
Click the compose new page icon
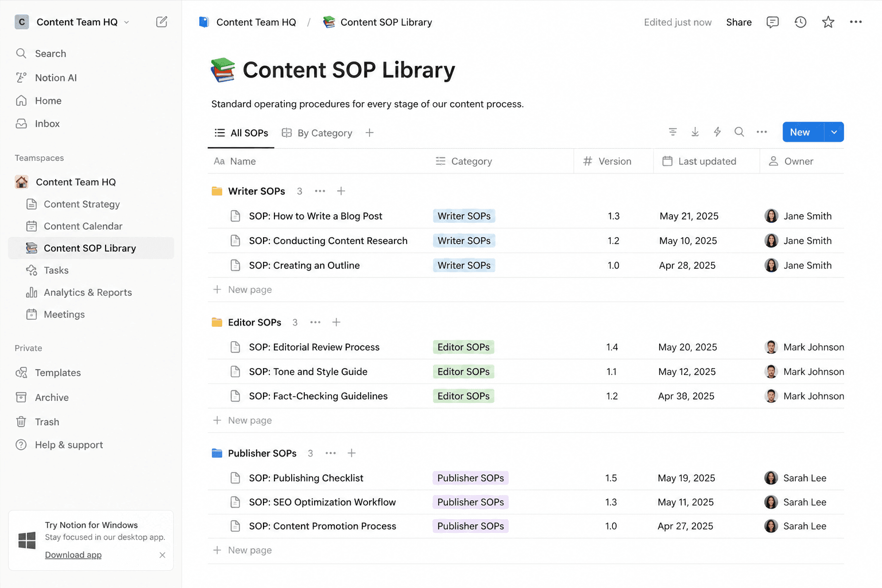162,22
